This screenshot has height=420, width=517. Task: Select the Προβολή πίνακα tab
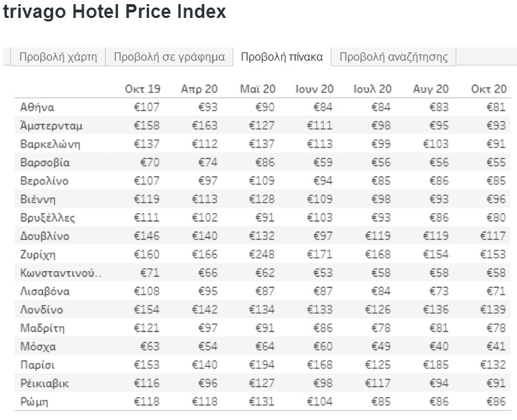[x=282, y=57]
